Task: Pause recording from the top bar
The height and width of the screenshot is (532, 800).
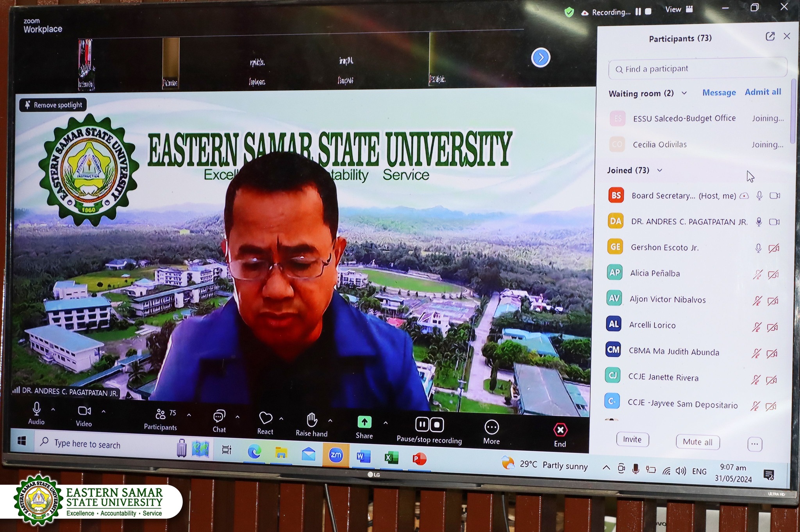Action: [638, 12]
